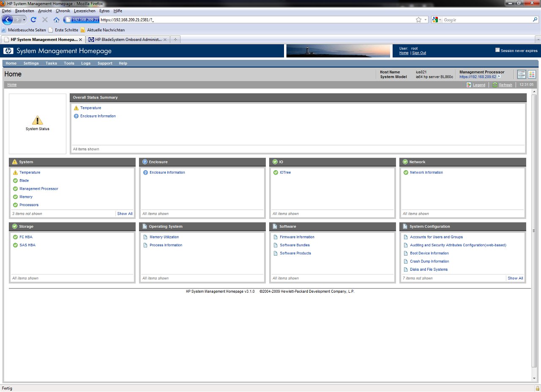Open Process Information link
Image resolution: width=541 pixels, height=392 pixels.
[x=166, y=245]
